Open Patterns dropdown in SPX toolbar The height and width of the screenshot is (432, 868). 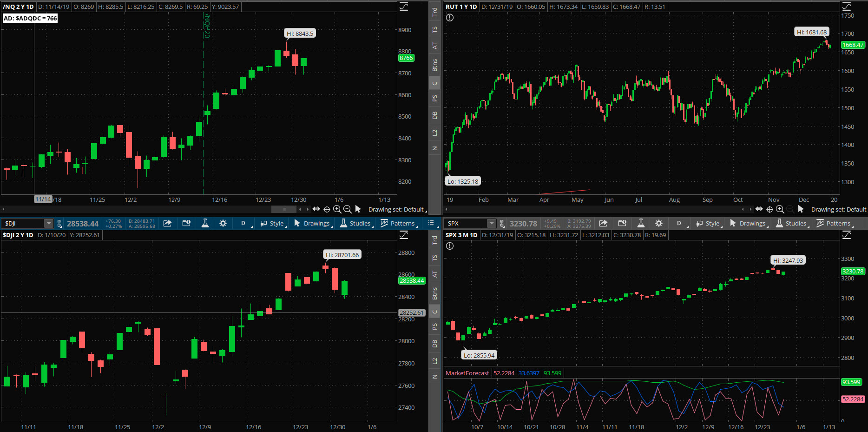(x=835, y=223)
